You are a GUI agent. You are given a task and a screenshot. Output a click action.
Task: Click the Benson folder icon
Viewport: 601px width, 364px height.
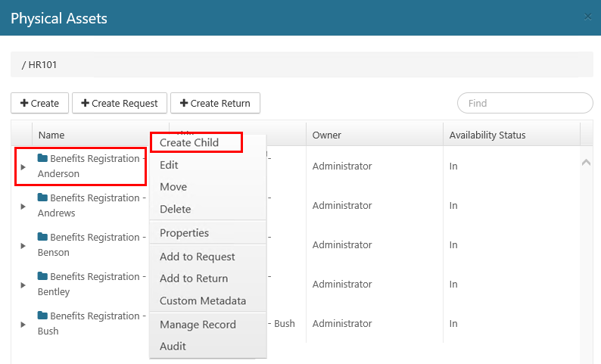[43, 238]
